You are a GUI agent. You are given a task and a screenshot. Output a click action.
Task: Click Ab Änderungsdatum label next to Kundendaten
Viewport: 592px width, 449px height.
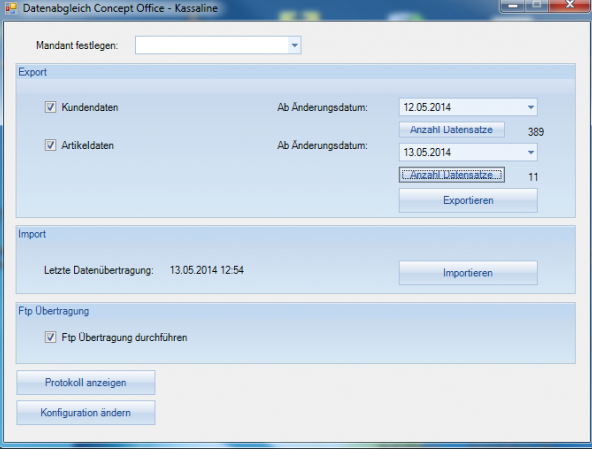[x=322, y=107]
